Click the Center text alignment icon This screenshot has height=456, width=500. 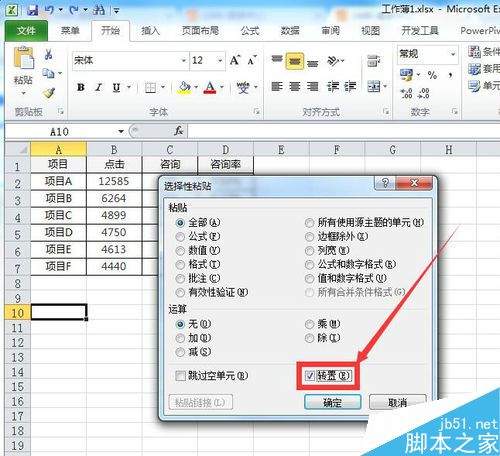coord(295,87)
